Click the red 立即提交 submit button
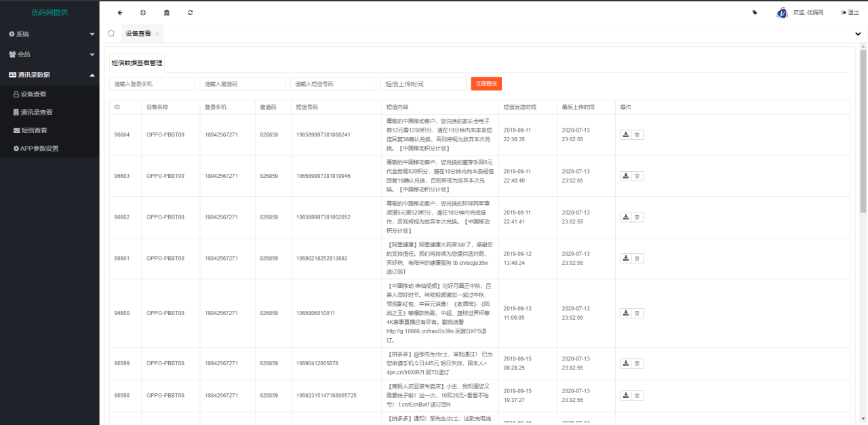This screenshot has height=425, width=868. point(486,84)
